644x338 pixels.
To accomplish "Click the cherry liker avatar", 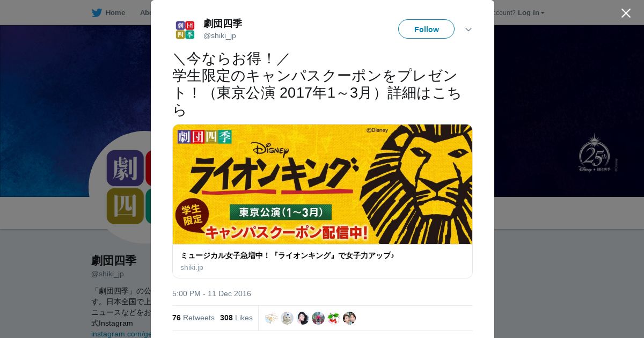I will pos(334,318).
